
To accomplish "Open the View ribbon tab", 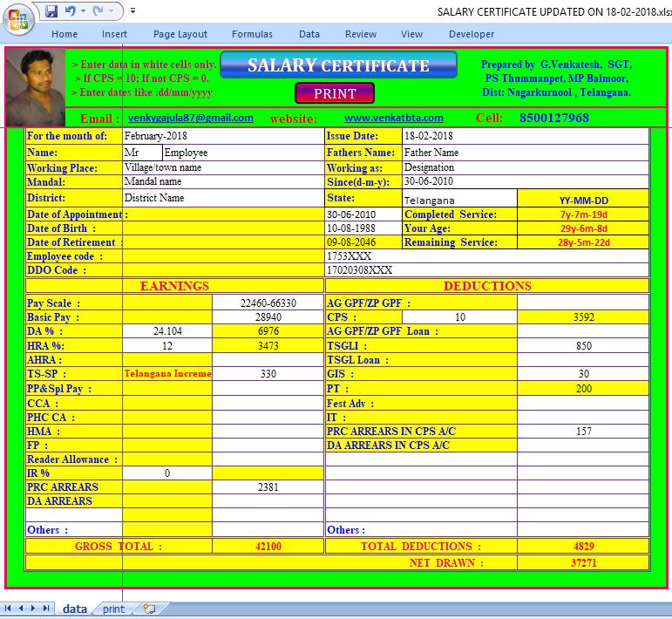I will (x=412, y=34).
